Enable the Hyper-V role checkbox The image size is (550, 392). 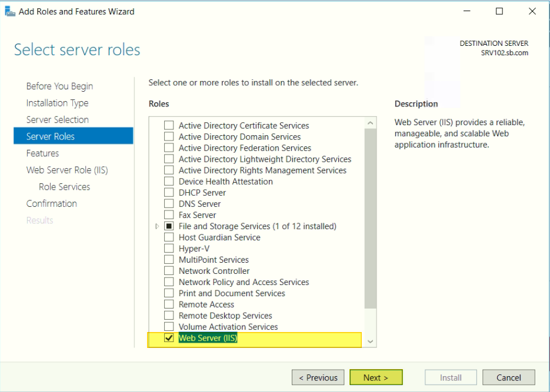(169, 249)
